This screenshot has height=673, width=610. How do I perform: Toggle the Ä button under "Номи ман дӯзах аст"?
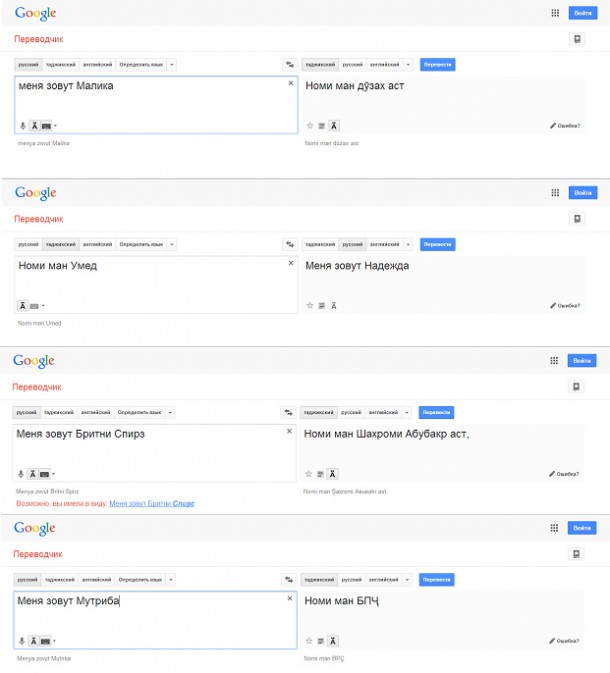pos(334,126)
